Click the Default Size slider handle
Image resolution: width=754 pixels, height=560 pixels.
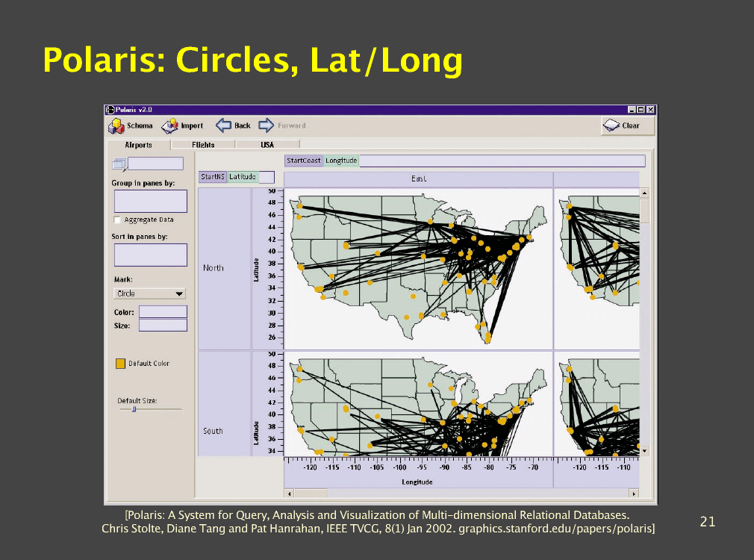pyautogui.click(x=134, y=409)
